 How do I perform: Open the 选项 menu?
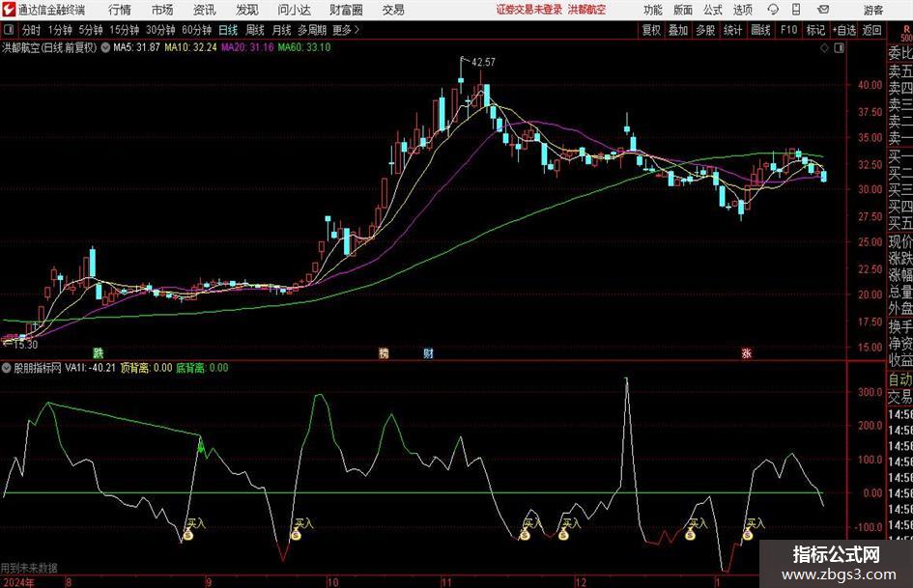pos(742,10)
